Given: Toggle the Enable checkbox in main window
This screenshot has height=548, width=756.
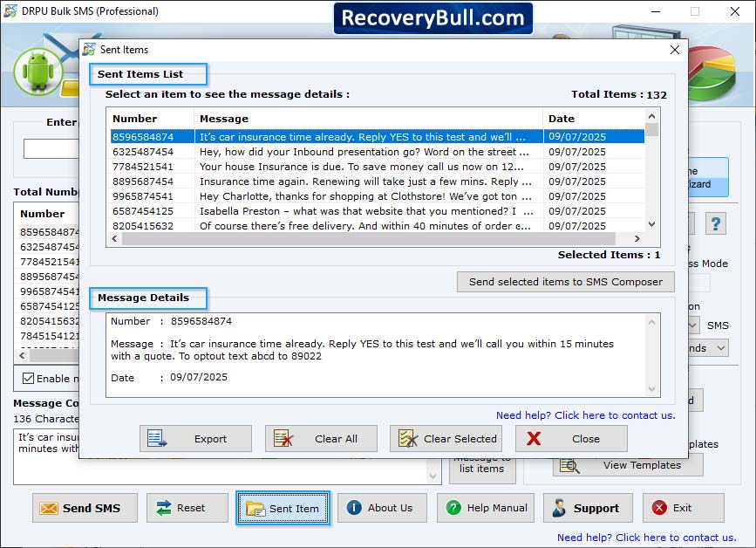Looking at the screenshot, I should tap(29, 379).
